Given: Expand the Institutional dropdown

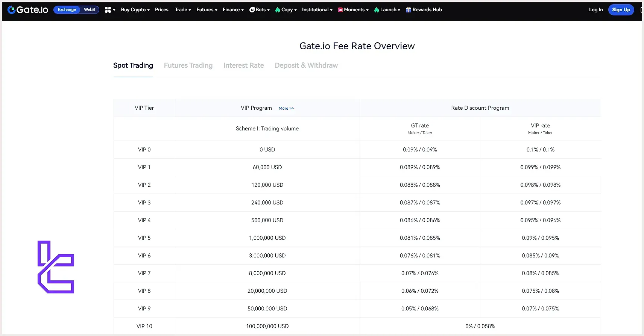Looking at the screenshot, I should (x=317, y=10).
